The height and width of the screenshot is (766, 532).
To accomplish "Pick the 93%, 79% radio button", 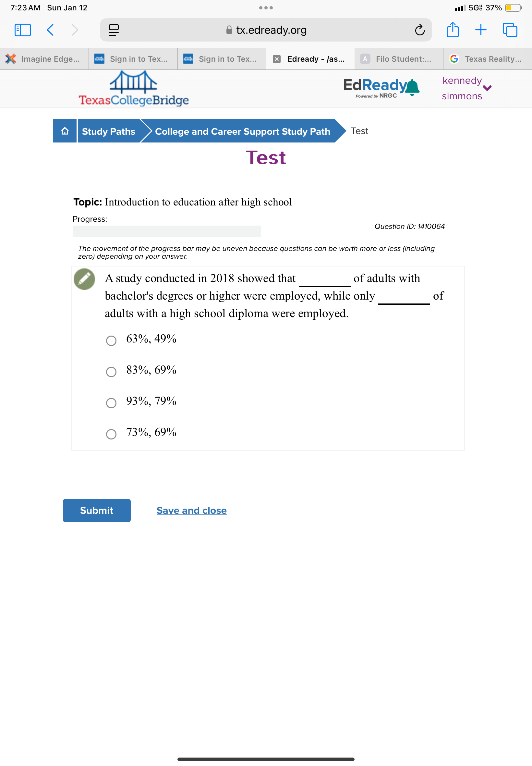I will point(111,403).
